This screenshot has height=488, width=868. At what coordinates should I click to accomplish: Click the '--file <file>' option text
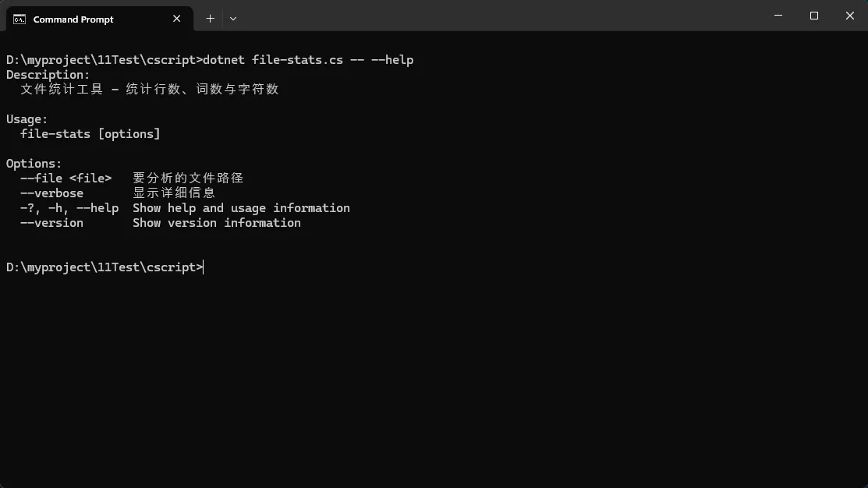66,179
